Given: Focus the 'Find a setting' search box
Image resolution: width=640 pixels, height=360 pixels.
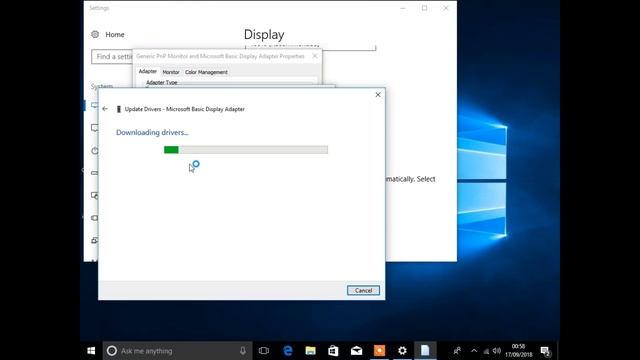Looking at the screenshot, I should 112,57.
